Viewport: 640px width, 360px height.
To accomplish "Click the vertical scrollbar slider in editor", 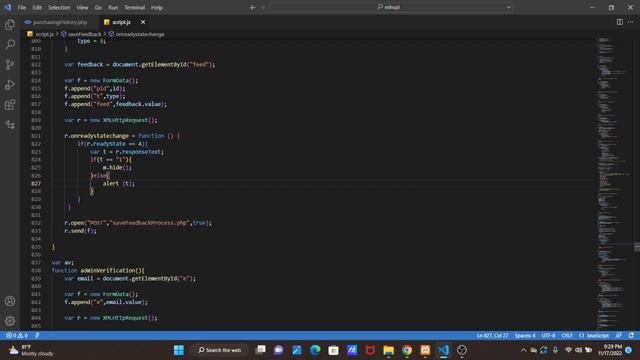I will point(637,247).
